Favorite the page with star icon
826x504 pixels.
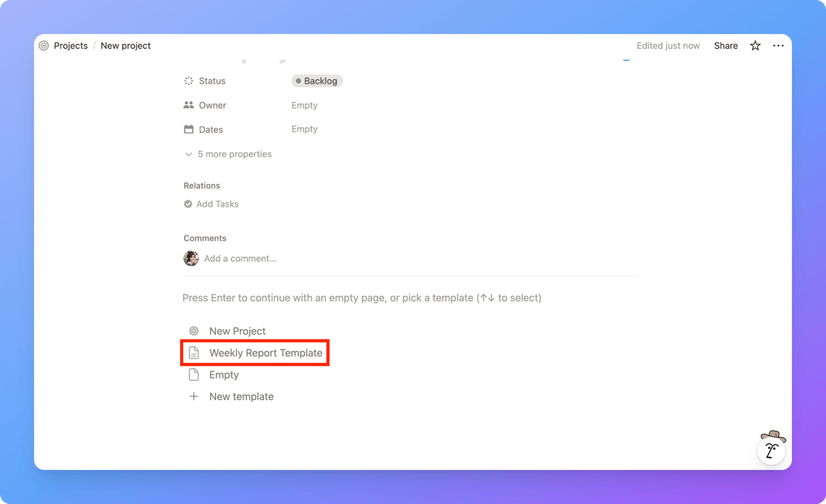pyautogui.click(x=755, y=46)
